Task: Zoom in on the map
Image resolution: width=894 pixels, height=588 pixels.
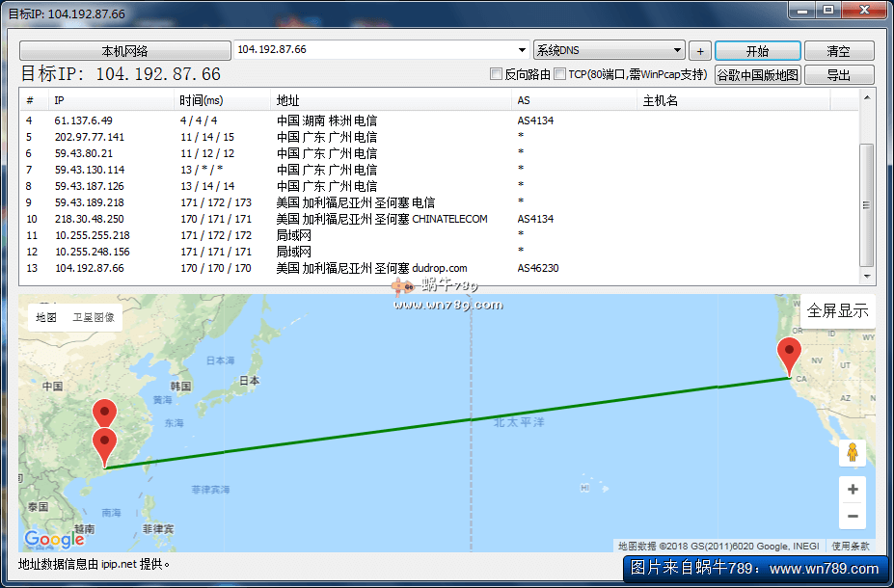Action: point(852,490)
